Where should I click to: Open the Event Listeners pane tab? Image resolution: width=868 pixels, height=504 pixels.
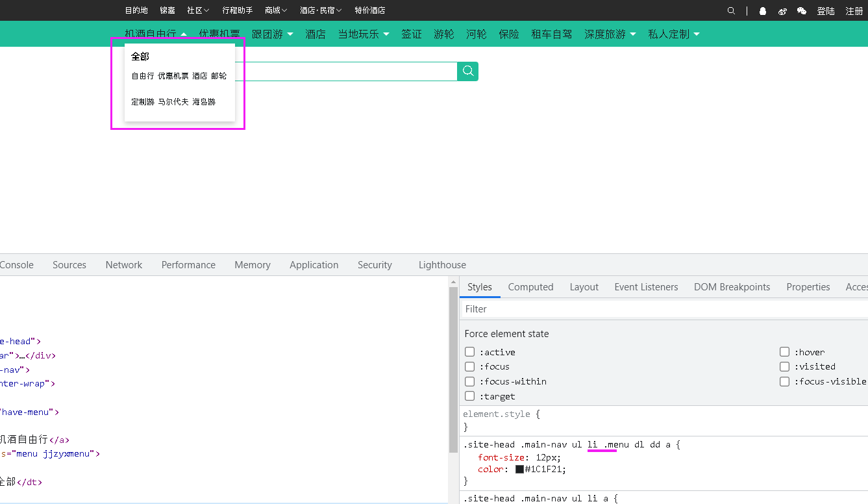tap(646, 287)
